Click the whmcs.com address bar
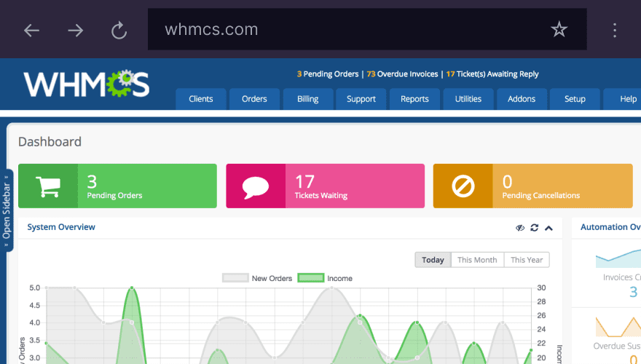This screenshot has height=364, width=641. [367, 29]
